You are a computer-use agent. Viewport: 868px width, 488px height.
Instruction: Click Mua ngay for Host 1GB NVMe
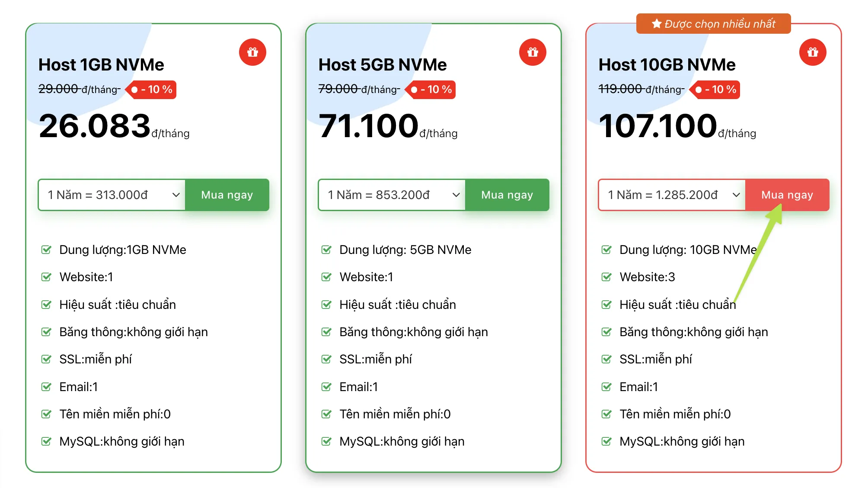227,195
